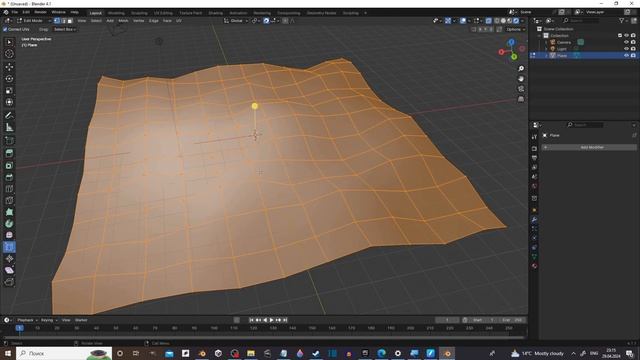This screenshot has width=640, height=360.
Task: Select the Transform tool
Action: tap(9, 102)
